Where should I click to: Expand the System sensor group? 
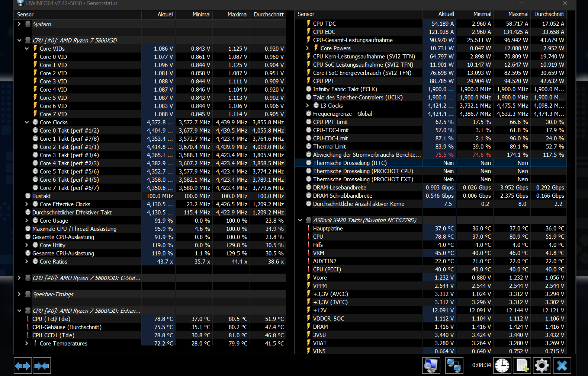[19, 24]
